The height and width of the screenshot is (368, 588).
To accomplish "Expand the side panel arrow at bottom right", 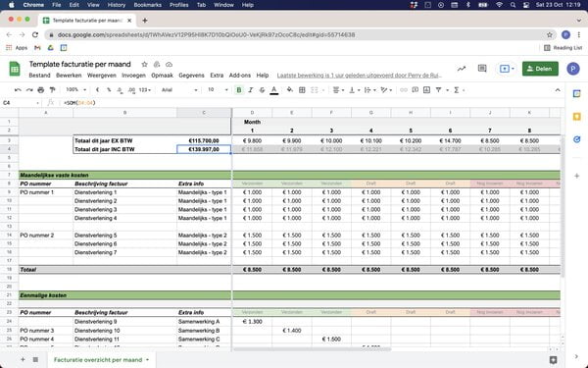I will pyautogui.click(x=577, y=357).
